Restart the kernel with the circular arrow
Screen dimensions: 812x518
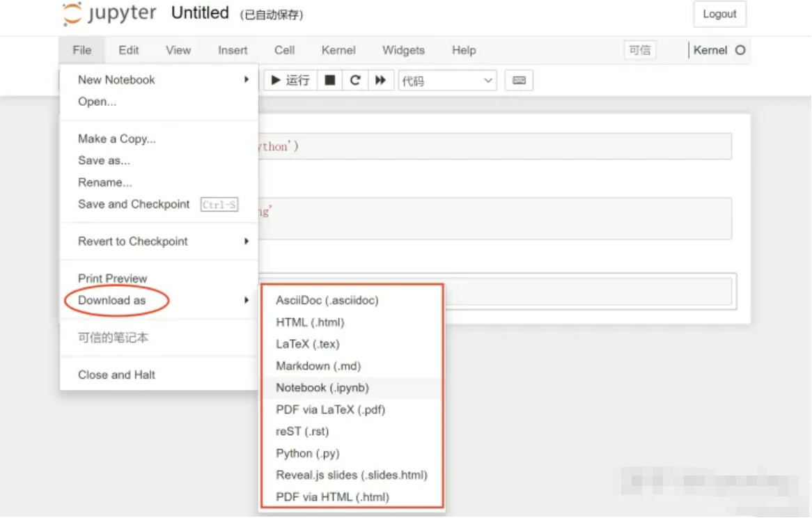click(355, 80)
